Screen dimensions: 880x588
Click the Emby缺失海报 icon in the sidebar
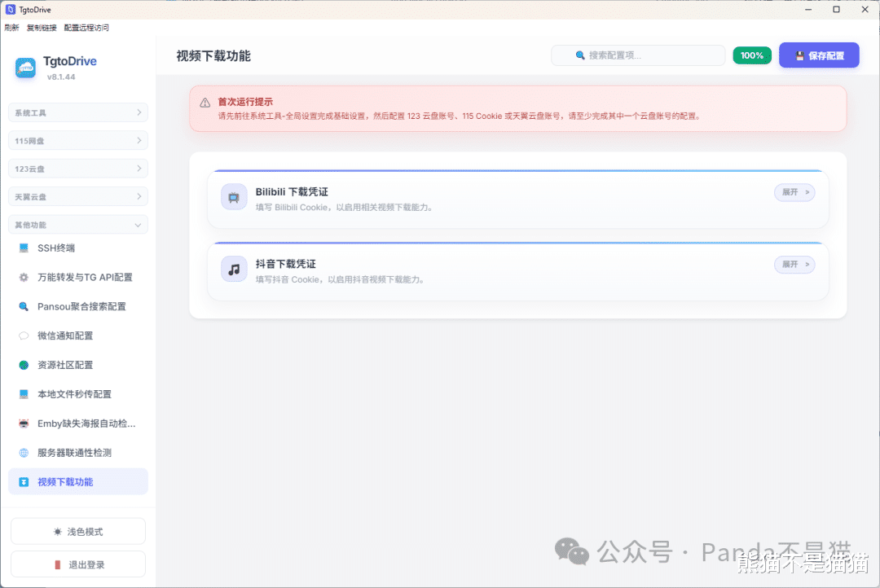pos(24,423)
